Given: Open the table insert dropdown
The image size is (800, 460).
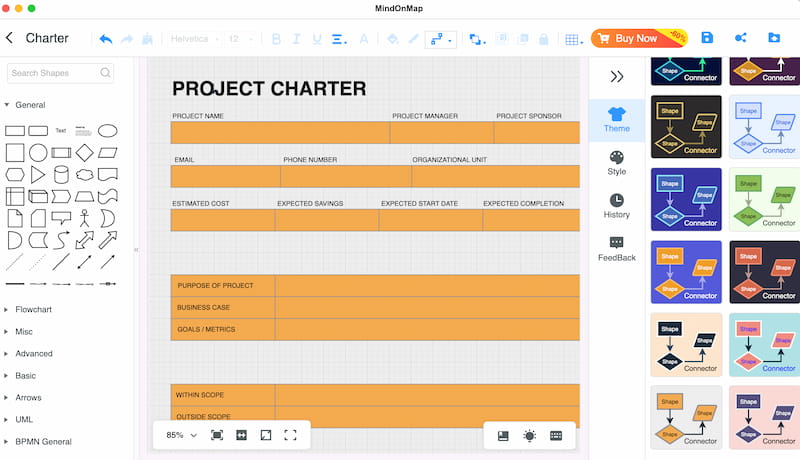Looking at the screenshot, I should click(x=574, y=39).
